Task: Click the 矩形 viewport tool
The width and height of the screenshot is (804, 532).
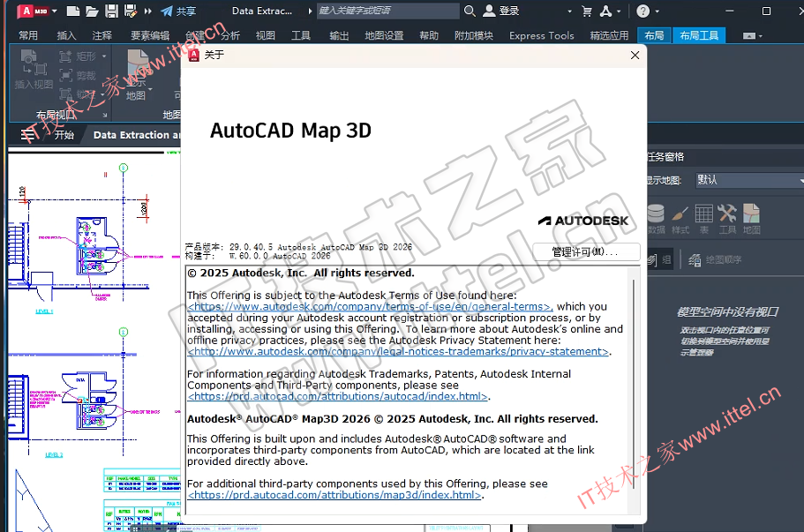Action: tap(78, 56)
